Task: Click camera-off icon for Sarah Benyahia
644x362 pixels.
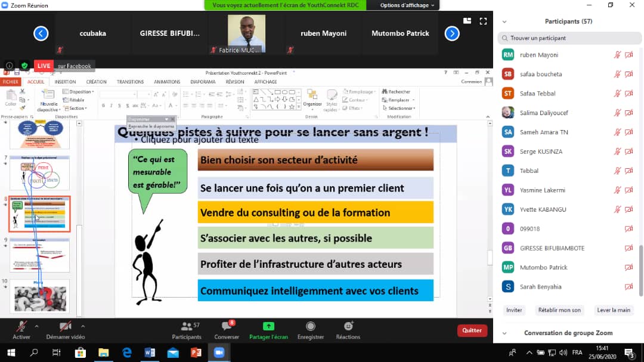Action: [629, 286]
